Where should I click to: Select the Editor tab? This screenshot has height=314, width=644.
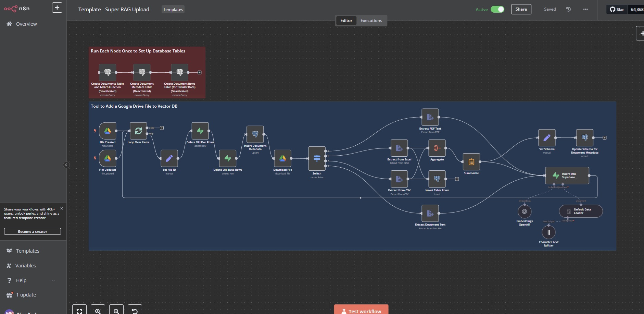pyautogui.click(x=346, y=20)
